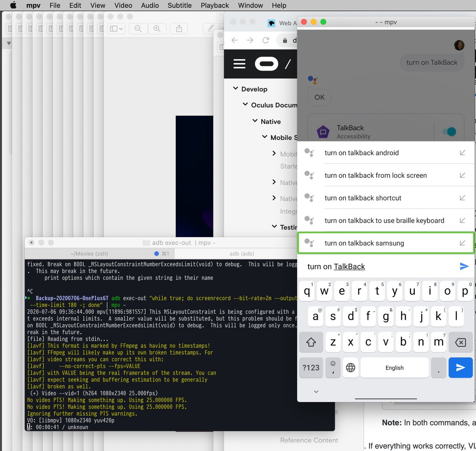The image size is (476, 451).
Task: Click fill arrow for 'turn on talkback shortcut'
Action: point(462,198)
